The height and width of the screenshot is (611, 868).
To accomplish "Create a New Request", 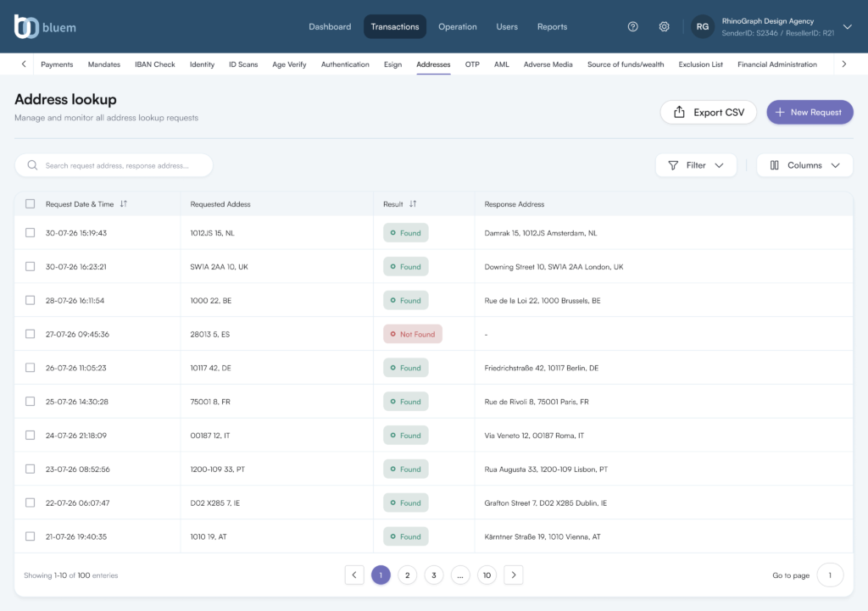I will click(x=810, y=113).
